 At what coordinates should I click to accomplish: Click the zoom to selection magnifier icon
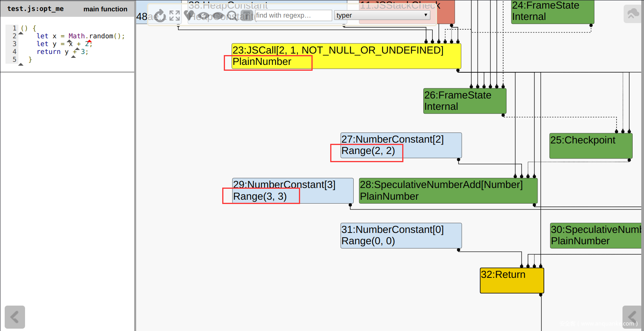coord(232,16)
